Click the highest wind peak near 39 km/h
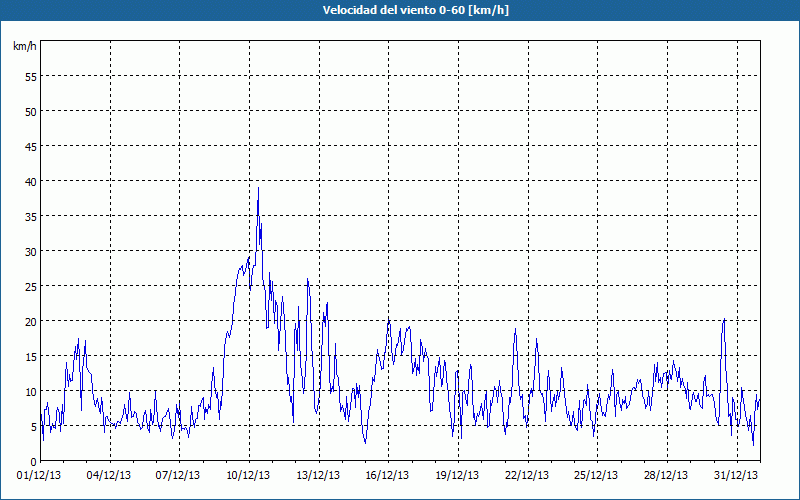This screenshot has height=500, width=800. [259, 188]
